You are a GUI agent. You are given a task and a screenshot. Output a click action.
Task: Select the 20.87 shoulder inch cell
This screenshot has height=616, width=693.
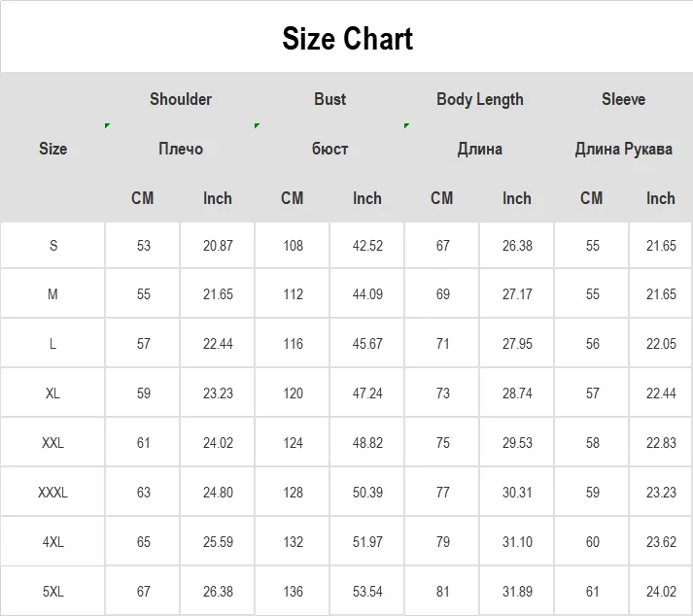click(x=218, y=246)
